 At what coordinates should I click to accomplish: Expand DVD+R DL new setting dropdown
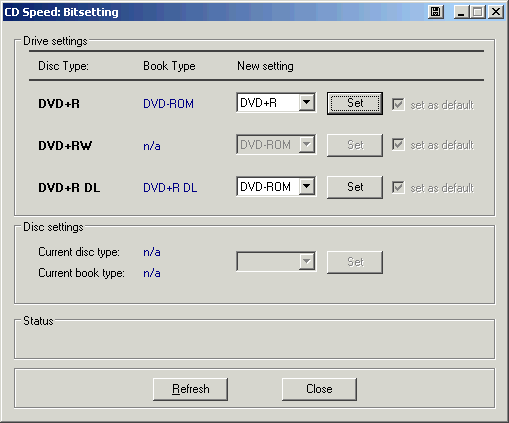[x=306, y=187]
